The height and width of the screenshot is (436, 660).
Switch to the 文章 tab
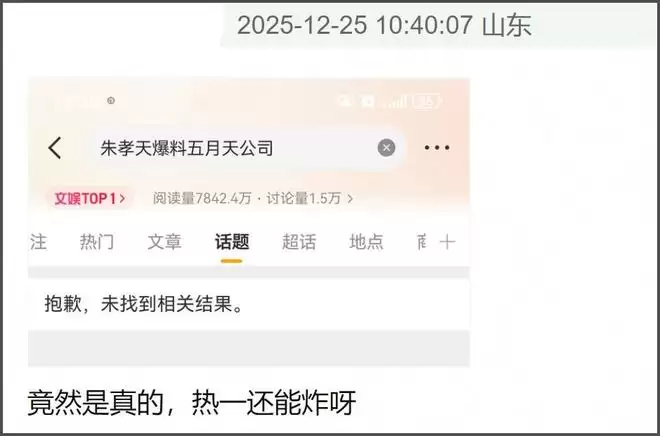[164, 242]
